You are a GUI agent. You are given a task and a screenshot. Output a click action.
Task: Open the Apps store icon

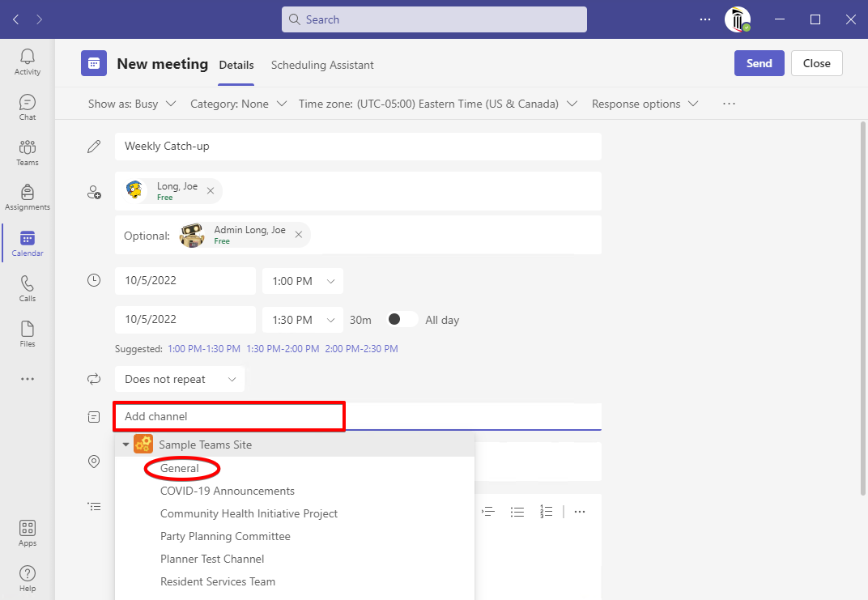[x=28, y=533]
